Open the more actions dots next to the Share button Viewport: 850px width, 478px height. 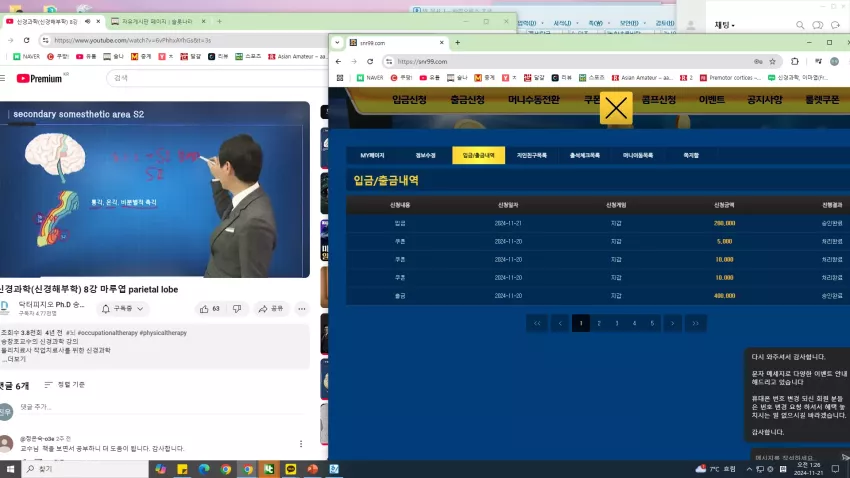[302, 309]
